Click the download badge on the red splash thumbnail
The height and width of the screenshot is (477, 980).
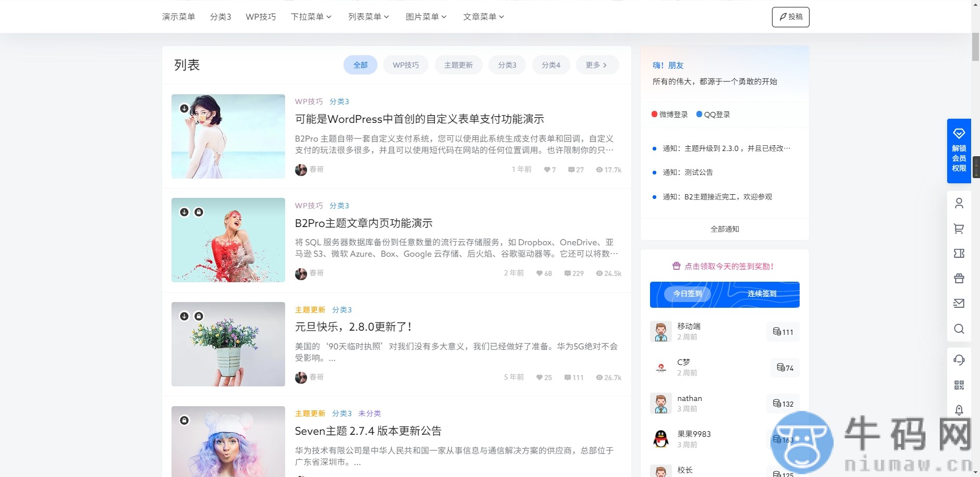click(184, 212)
